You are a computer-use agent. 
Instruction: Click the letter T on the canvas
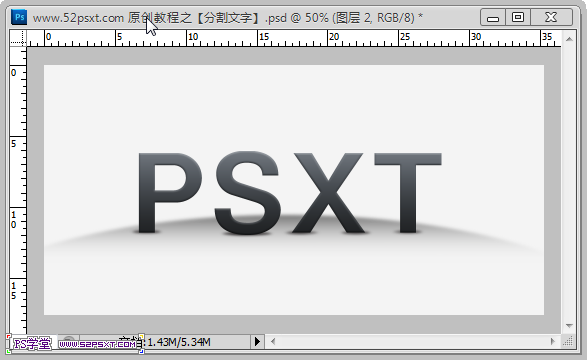(408, 193)
